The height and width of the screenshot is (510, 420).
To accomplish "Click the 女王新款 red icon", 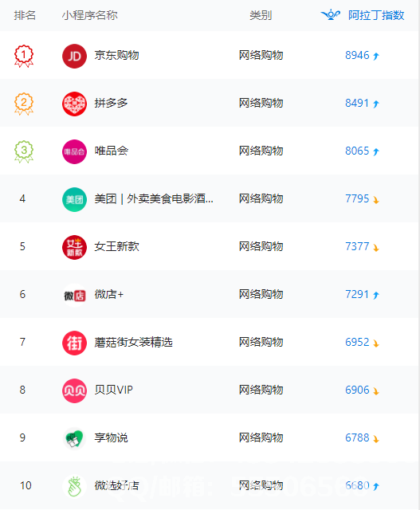I will [x=74, y=247].
